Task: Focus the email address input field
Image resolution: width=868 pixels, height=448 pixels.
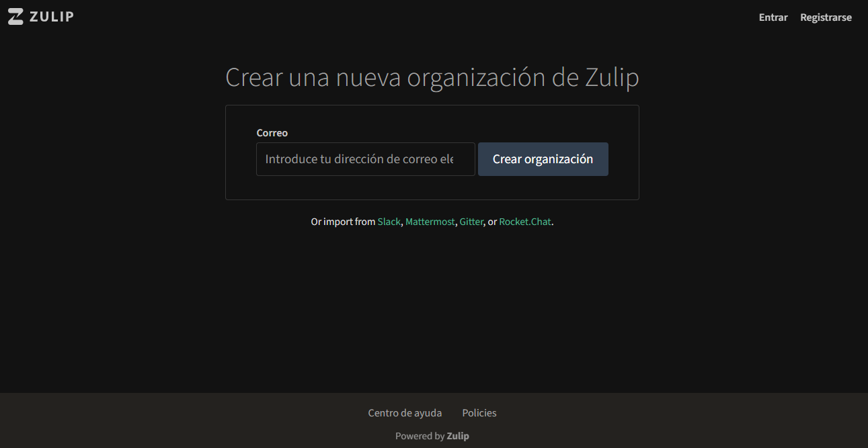Action: pos(365,159)
